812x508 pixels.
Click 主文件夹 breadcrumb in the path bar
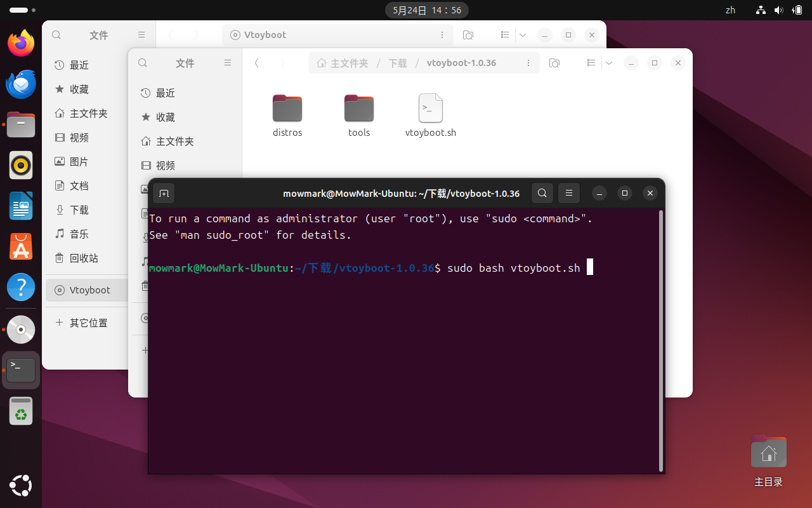point(343,63)
